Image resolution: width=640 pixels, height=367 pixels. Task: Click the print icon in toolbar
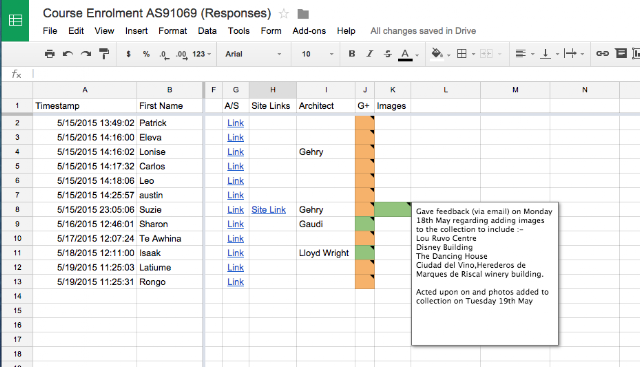[x=50, y=53]
